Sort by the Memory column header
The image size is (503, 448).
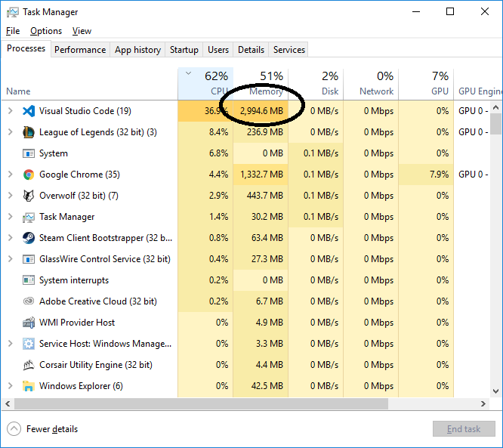(x=261, y=84)
